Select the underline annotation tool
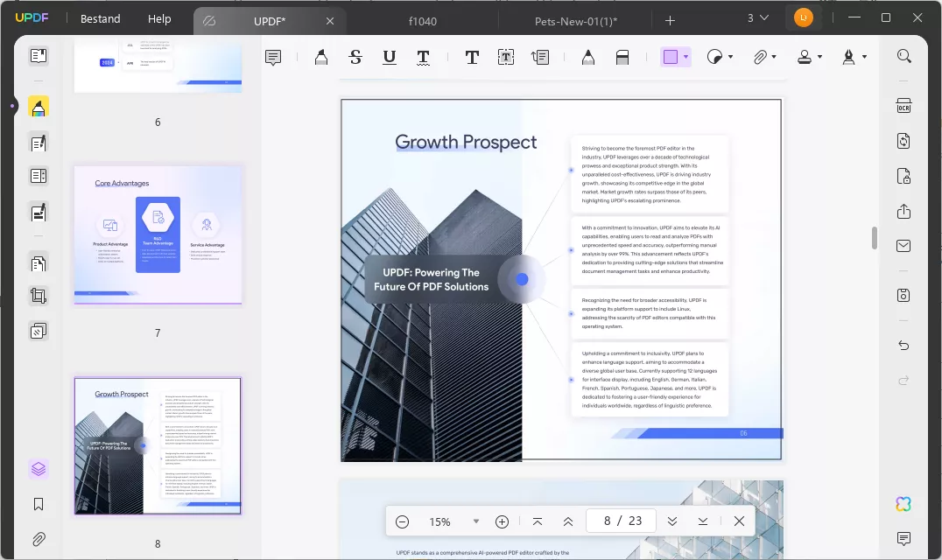 coord(390,58)
